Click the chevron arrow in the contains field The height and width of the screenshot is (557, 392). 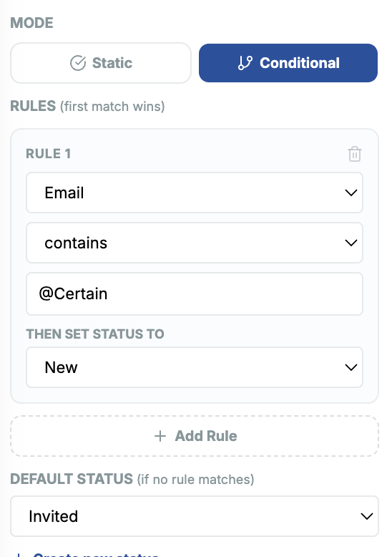click(351, 243)
